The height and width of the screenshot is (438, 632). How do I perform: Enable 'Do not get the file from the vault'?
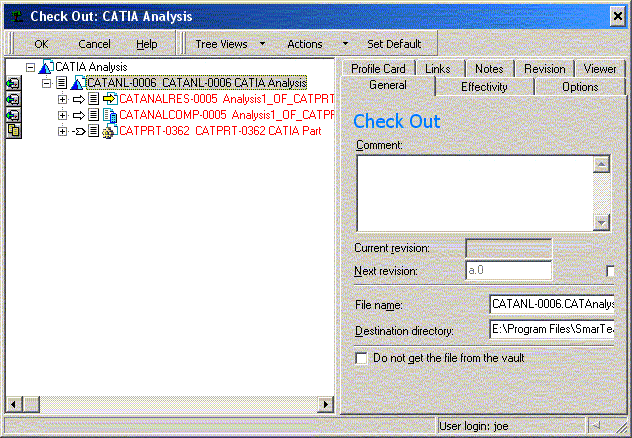pyautogui.click(x=362, y=357)
